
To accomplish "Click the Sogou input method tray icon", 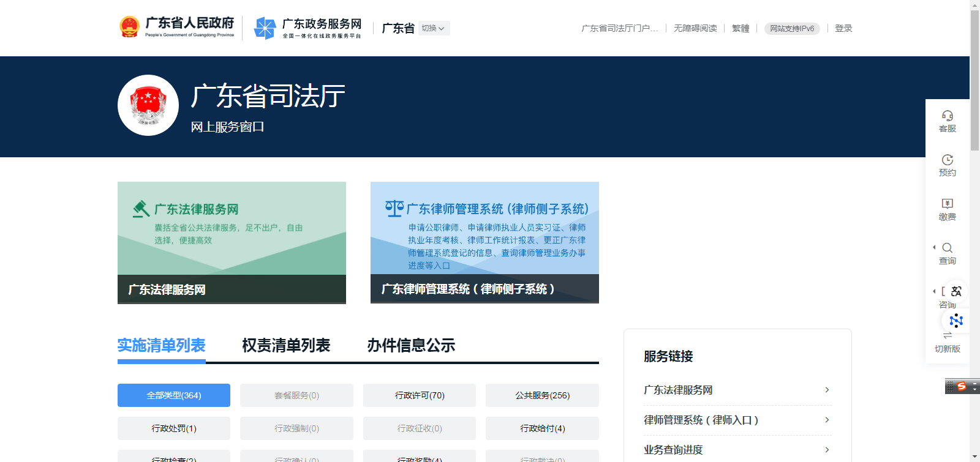I will point(962,387).
